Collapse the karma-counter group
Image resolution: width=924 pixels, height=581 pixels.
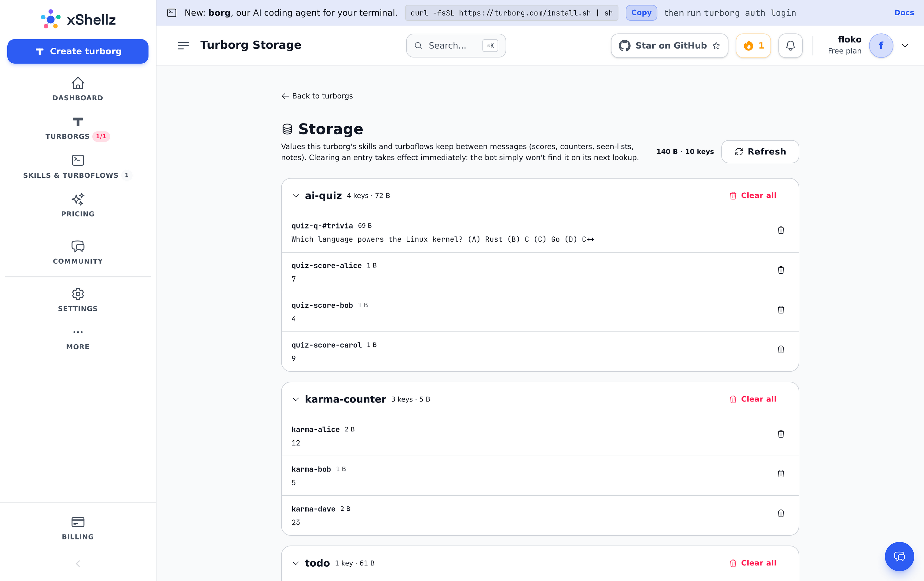click(x=295, y=399)
